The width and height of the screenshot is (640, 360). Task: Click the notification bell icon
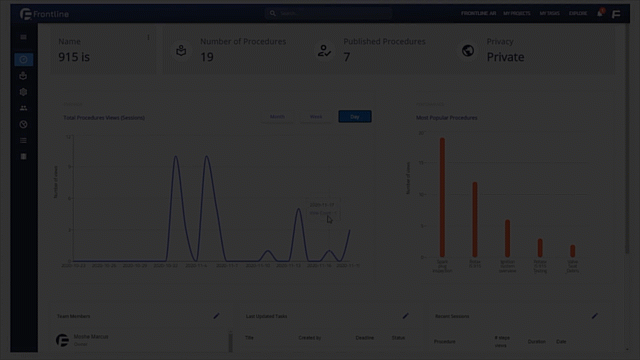click(600, 13)
